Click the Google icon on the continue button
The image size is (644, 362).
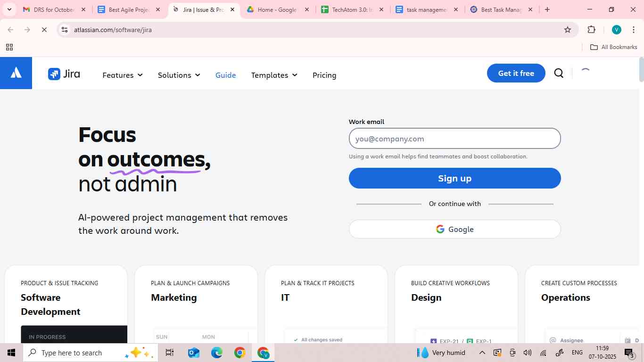click(439, 229)
